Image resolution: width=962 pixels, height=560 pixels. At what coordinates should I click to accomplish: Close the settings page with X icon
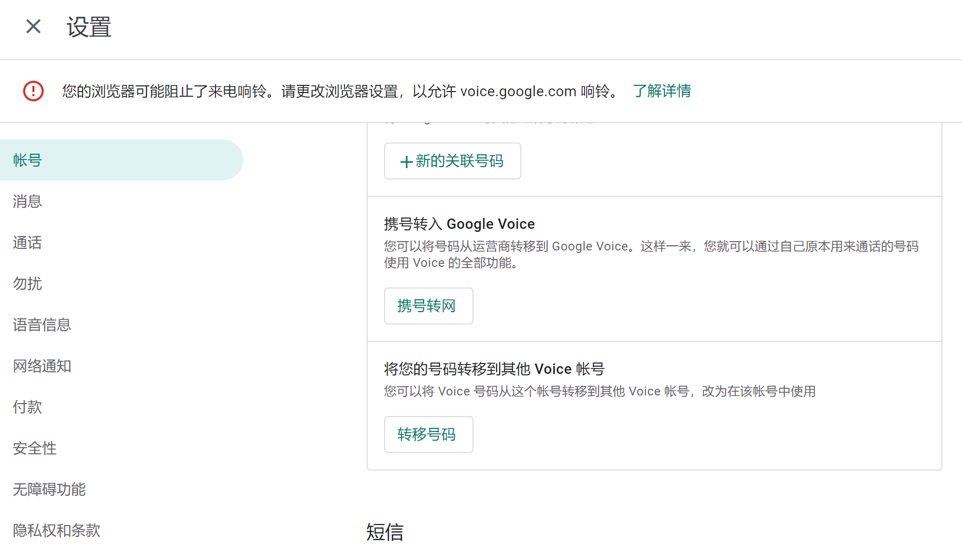[x=33, y=26]
